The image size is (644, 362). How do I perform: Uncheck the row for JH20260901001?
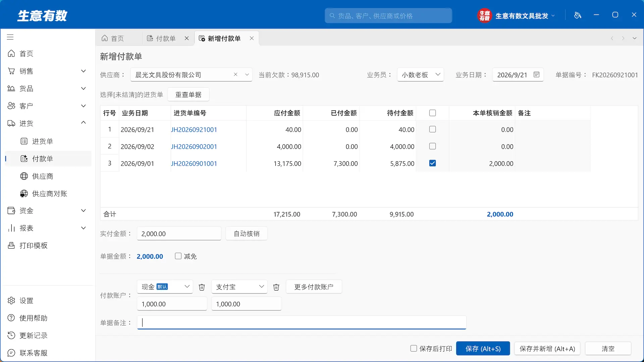tap(433, 163)
